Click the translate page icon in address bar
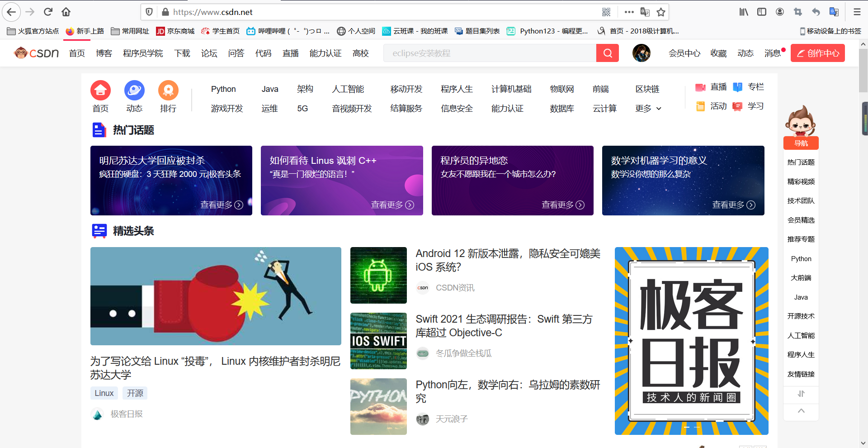The width and height of the screenshot is (868, 448). point(645,12)
